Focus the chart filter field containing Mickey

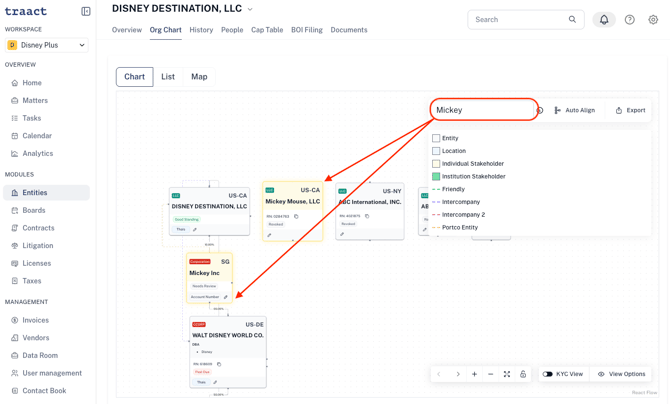pos(484,110)
